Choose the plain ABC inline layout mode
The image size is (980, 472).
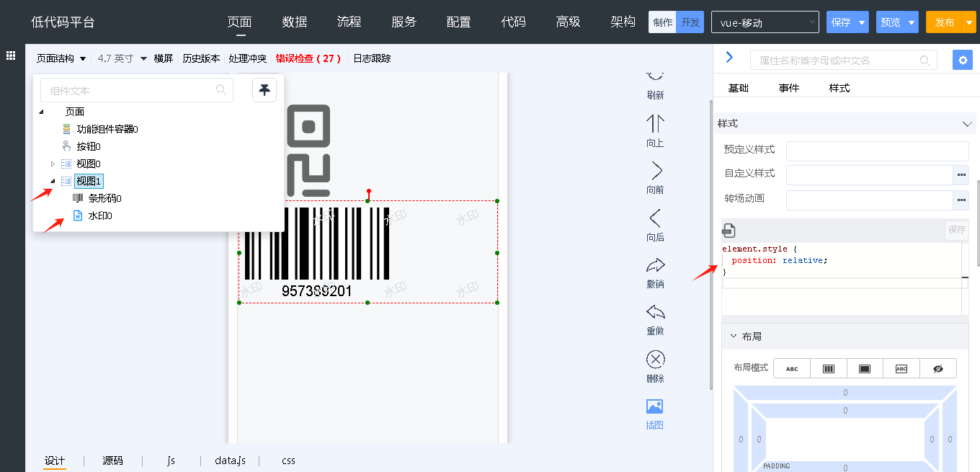pyautogui.click(x=792, y=368)
